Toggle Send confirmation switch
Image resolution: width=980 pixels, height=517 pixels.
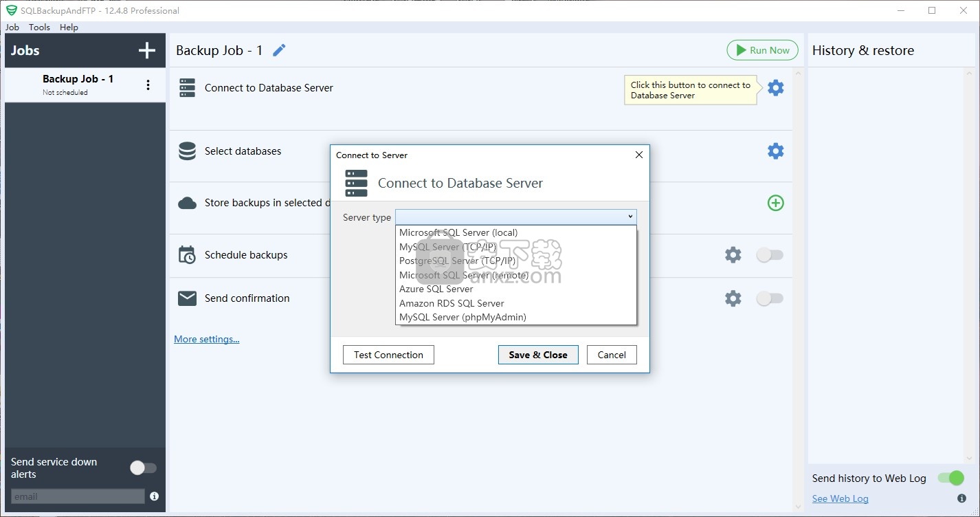[x=770, y=298]
